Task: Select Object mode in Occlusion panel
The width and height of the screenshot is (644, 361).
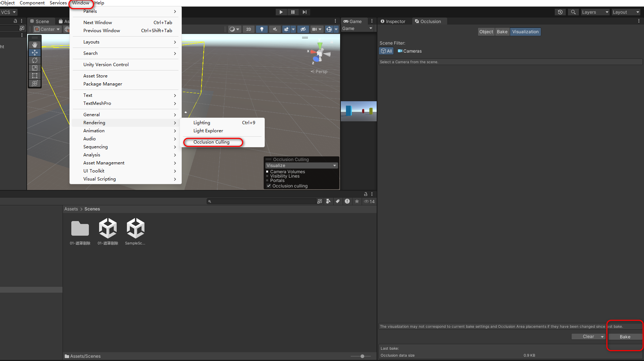Action: click(486, 32)
